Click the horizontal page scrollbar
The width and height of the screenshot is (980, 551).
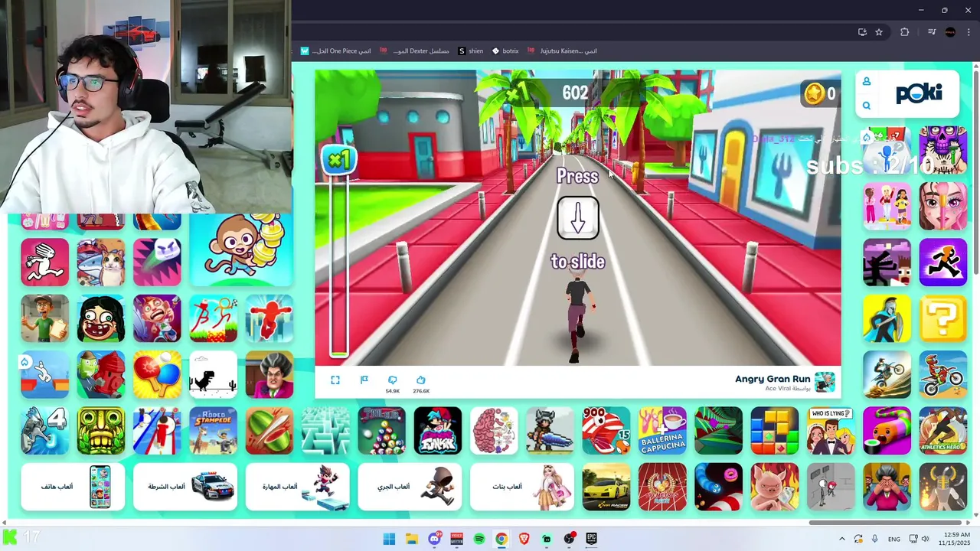(887, 523)
